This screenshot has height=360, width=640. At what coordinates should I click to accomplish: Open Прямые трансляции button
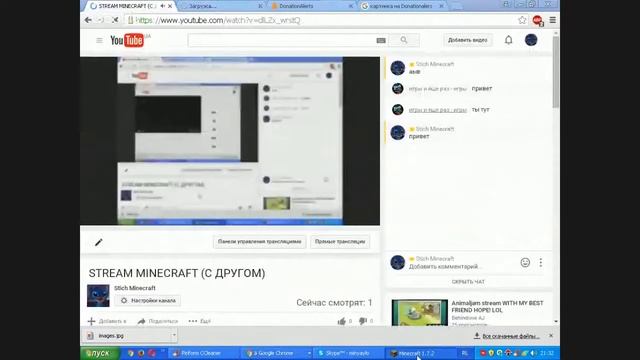click(x=340, y=242)
